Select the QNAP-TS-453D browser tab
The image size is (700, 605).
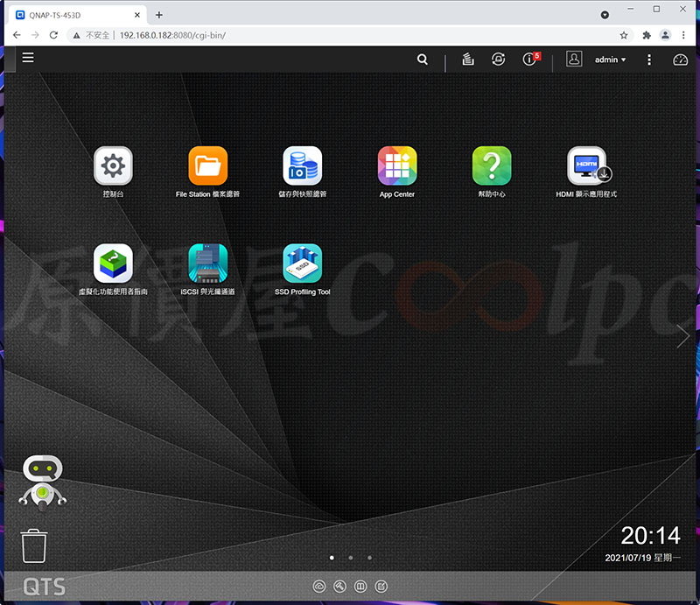(x=76, y=15)
